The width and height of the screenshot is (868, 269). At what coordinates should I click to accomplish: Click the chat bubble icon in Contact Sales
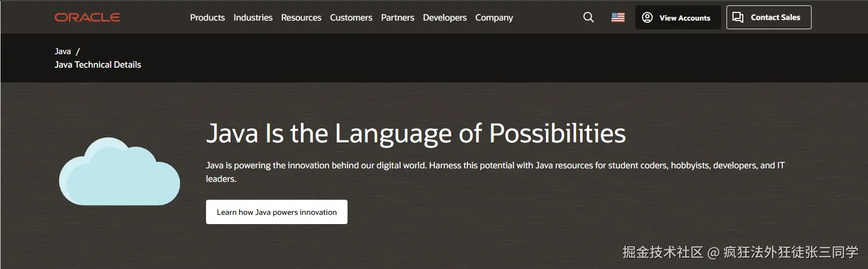[738, 17]
